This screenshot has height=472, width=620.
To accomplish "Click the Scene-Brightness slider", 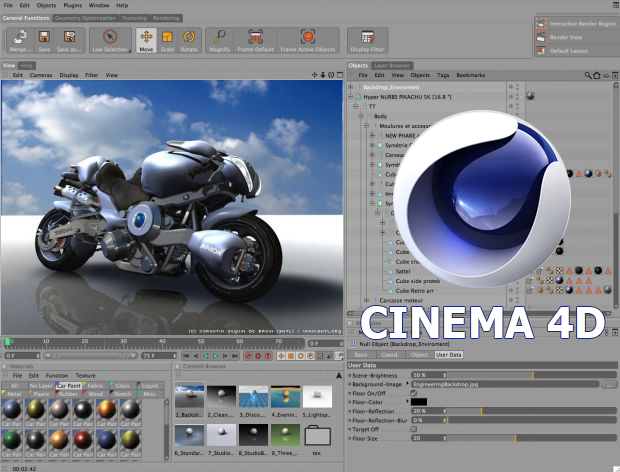I will coord(532,375).
